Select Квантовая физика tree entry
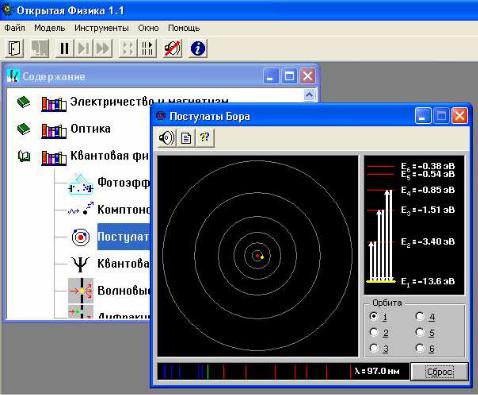This screenshot has width=478, height=395. pos(110,156)
